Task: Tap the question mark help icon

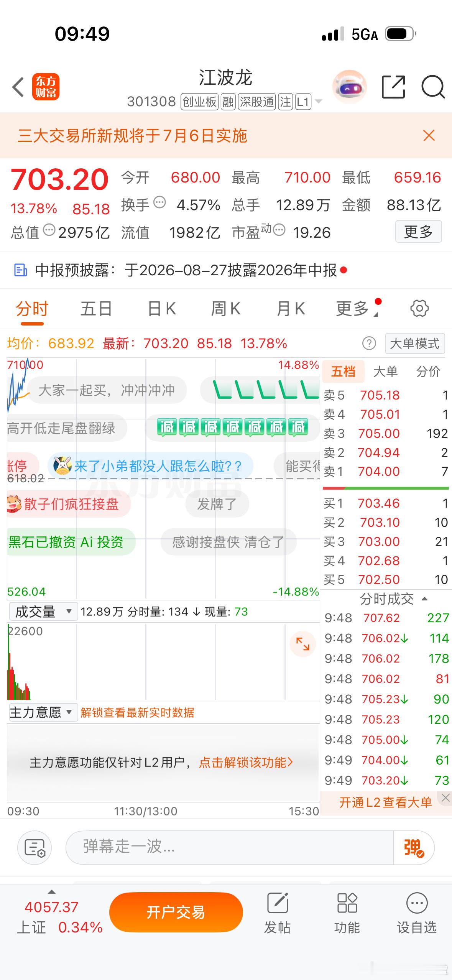Action: click(369, 343)
